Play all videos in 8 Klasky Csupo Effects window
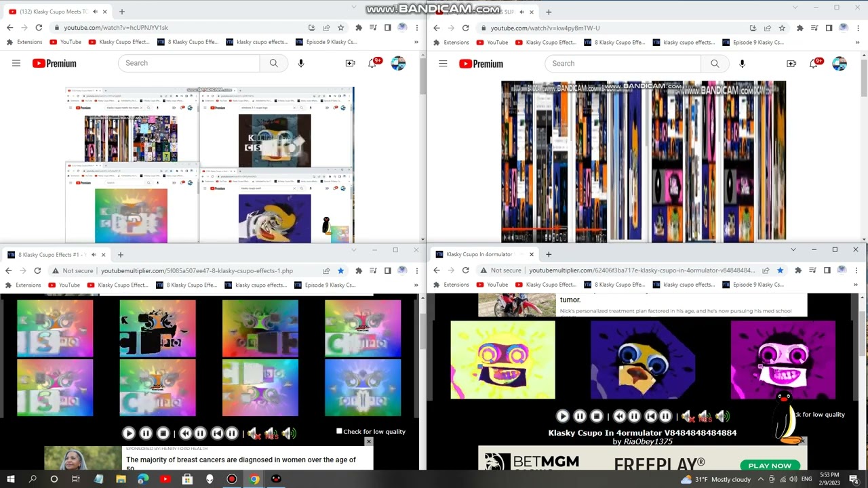 tap(129, 433)
